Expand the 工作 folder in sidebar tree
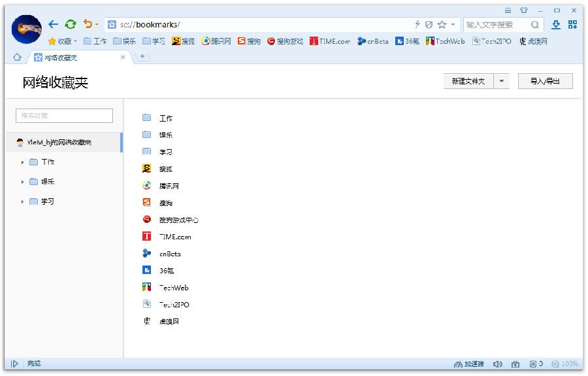Screen dimensions: 588x376 [x=22, y=162]
